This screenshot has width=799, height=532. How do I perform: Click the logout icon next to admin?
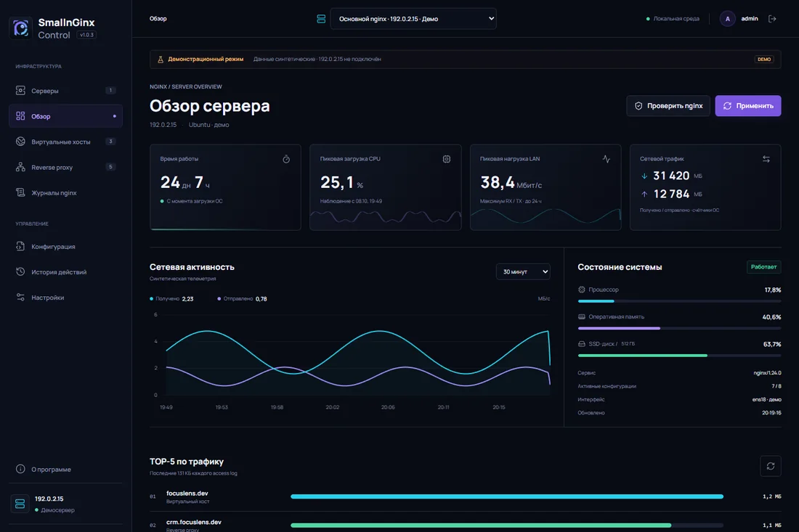click(773, 19)
